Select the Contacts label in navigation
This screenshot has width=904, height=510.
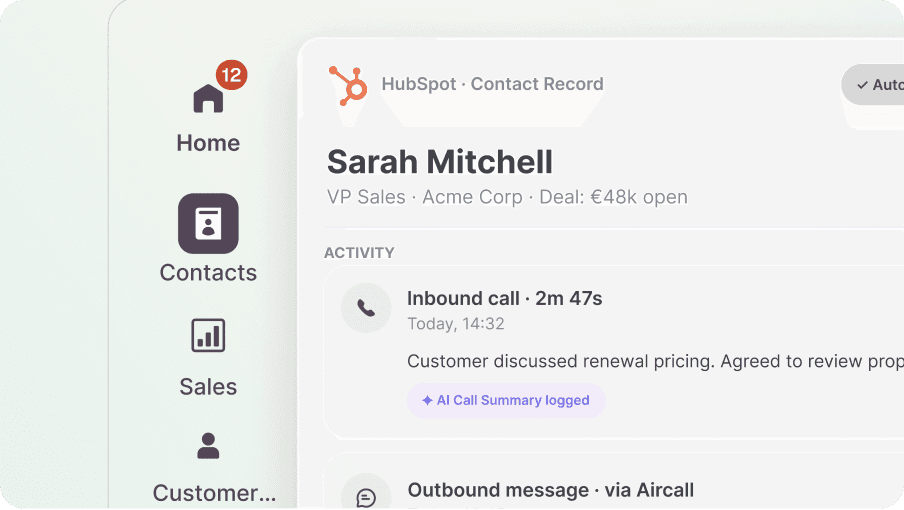[208, 273]
